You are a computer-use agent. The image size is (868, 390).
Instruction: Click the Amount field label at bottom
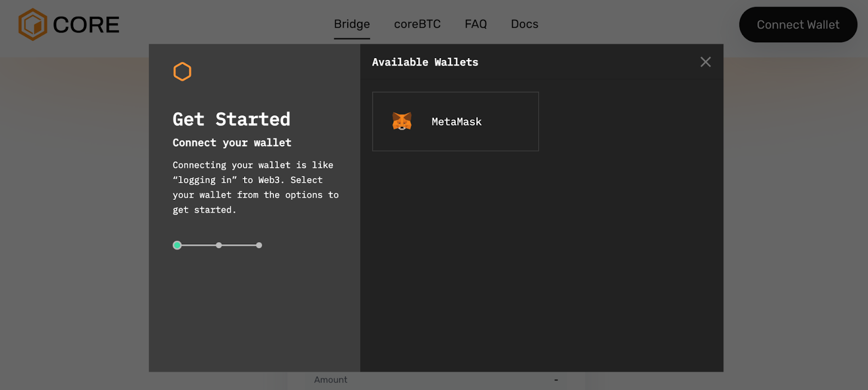(330, 380)
